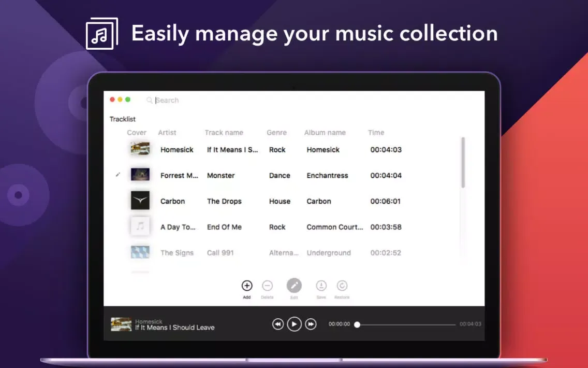Save the music library
The width and height of the screenshot is (588, 368).
pos(321,286)
